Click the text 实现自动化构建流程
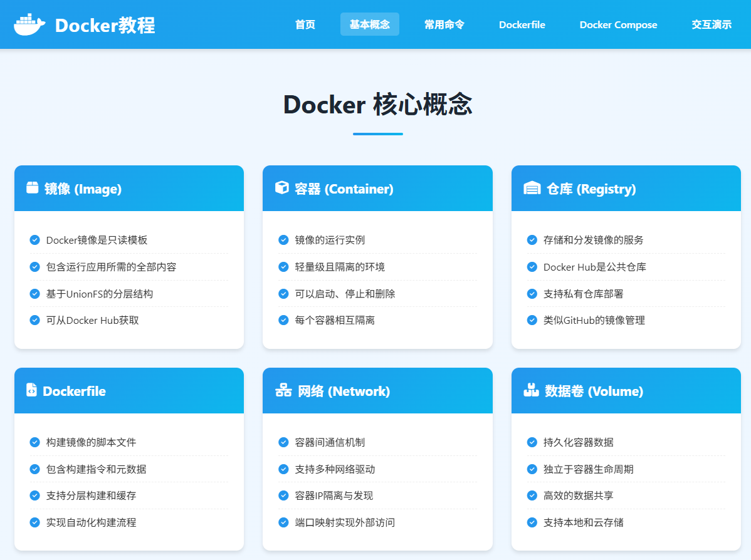The width and height of the screenshot is (751, 560). point(91,522)
